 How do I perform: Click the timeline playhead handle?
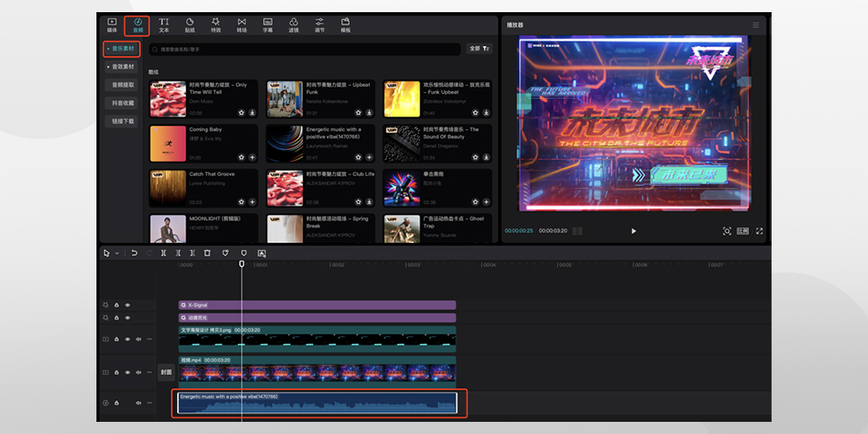(x=241, y=264)
